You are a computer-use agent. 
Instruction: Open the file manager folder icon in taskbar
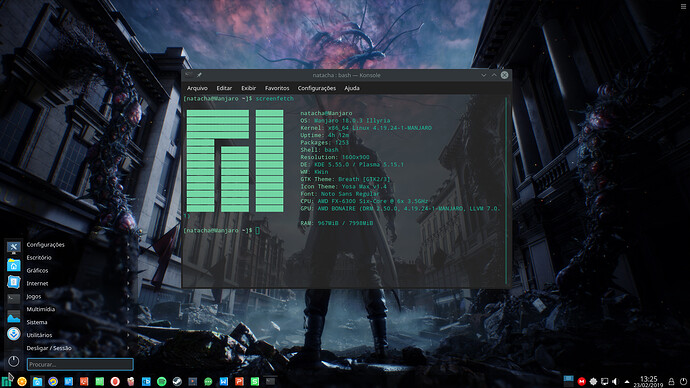click(37, 381)
